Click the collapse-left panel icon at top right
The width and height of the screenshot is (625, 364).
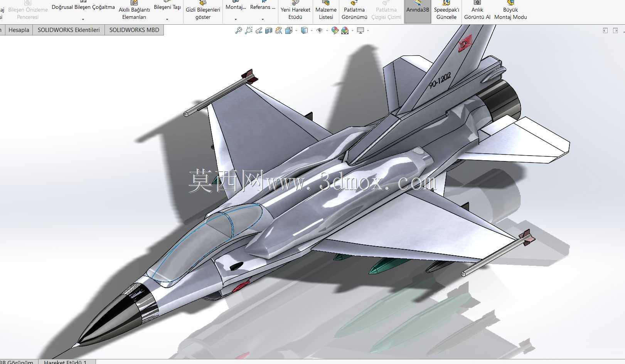click(x=605, y=30)
